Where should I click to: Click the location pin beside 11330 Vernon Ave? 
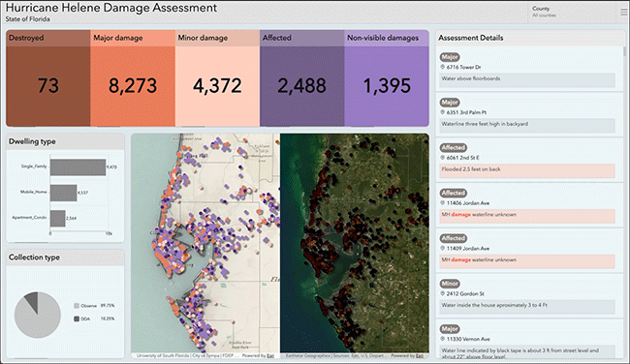(x=442, y=339)
